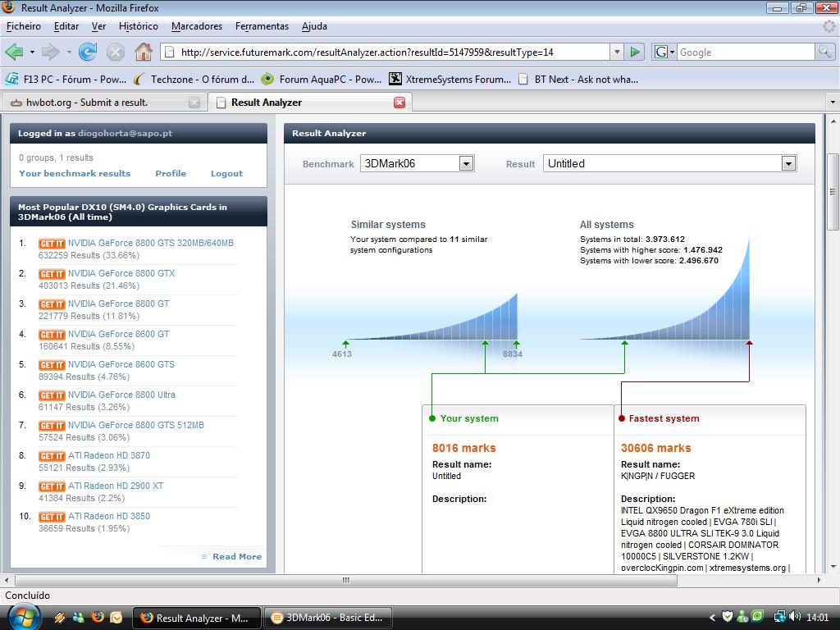The height and width of the screenshot is (630, 840).
Task: Switch to the hwbot.org Submit a result tab
Action: click(104, 103)
